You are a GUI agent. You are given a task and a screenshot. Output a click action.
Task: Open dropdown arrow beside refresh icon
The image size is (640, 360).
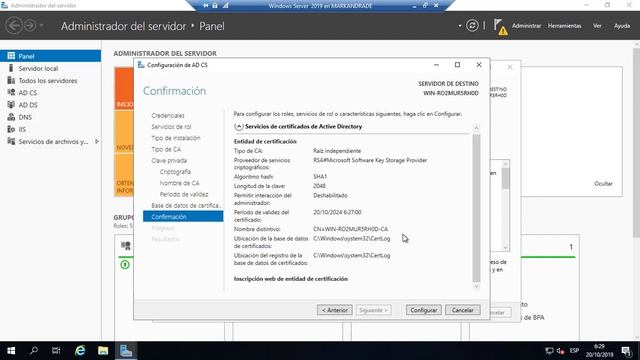click(x=460, y=26)
